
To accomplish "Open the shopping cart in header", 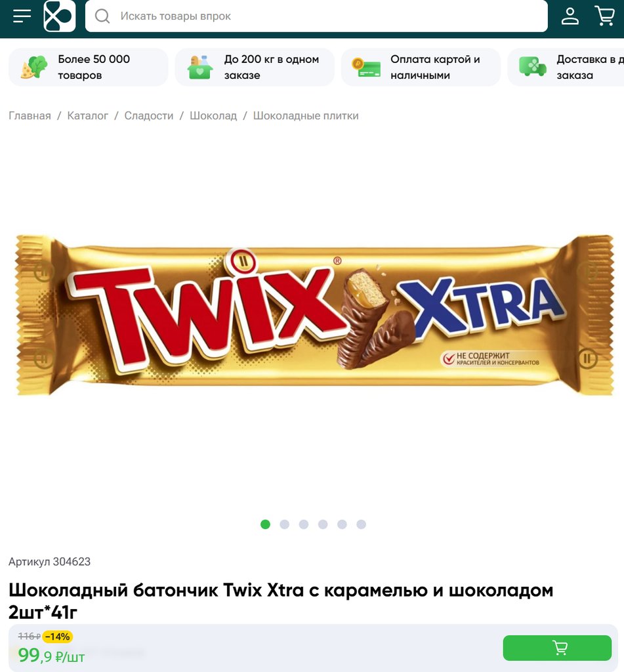I will (x=605, y=16).
